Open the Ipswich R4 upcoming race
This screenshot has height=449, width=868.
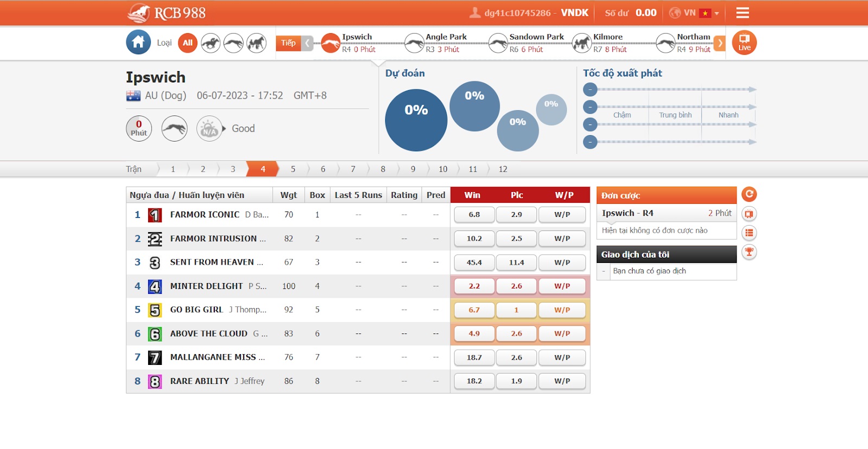tap(349, 43)
